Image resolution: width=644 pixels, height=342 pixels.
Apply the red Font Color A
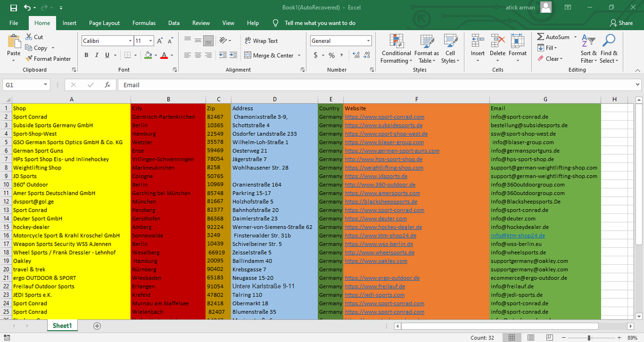point(164,55)
